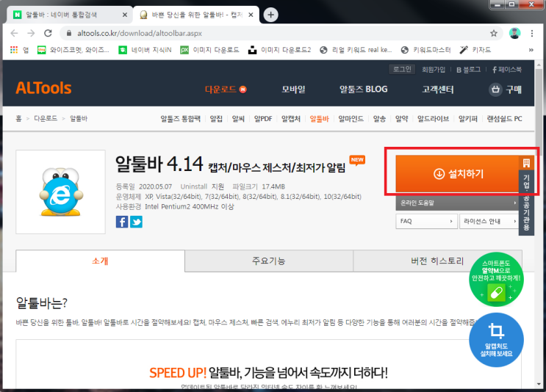Image resolution: width=546 pixels, height=392 pixels.
Task: Open the Chrome profile avatar
Action: tap(514, 33)
